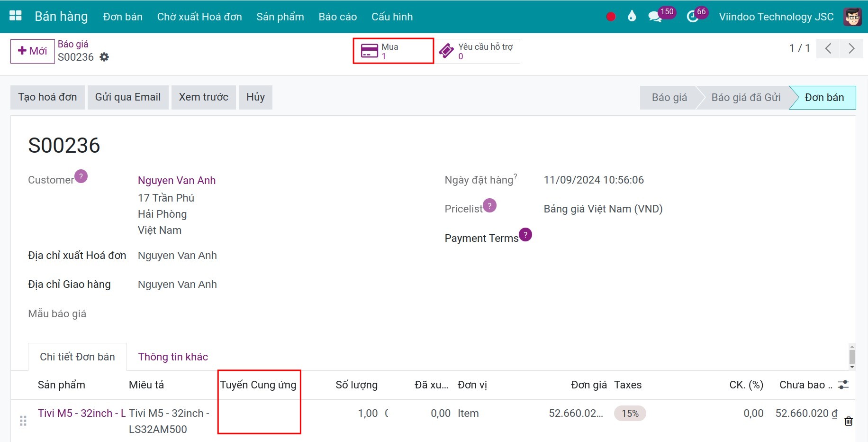
Task: Click the scrollbar beside the order lines tabs
Action: (x=852, y=357)
